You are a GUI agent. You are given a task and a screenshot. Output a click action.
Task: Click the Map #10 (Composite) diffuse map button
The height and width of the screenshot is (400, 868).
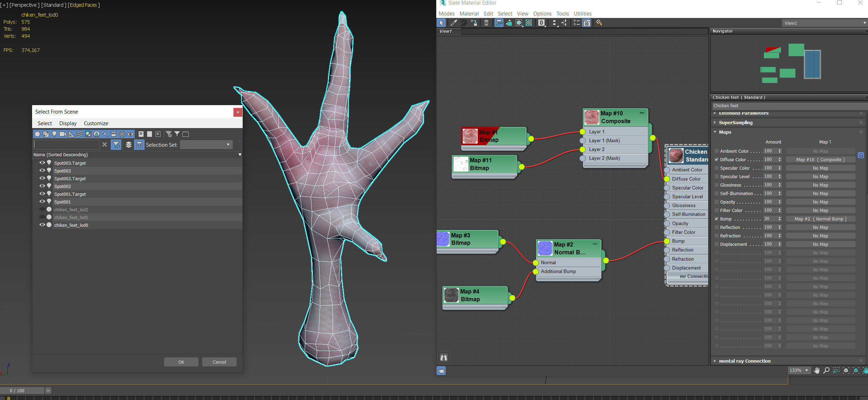(x=820, y=160)
